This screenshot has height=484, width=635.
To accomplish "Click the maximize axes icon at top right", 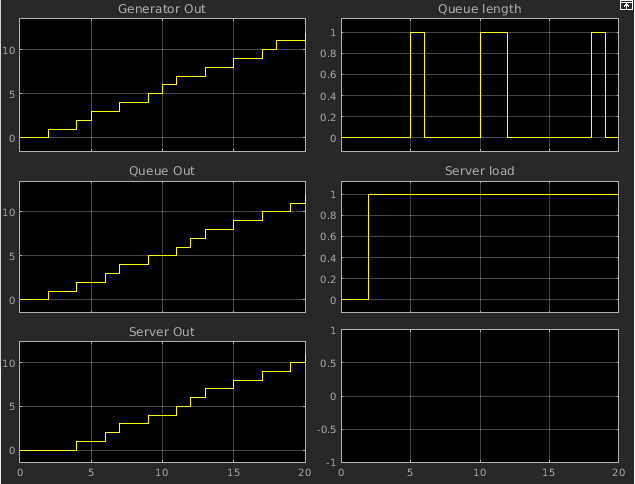I will click(626, 6).
